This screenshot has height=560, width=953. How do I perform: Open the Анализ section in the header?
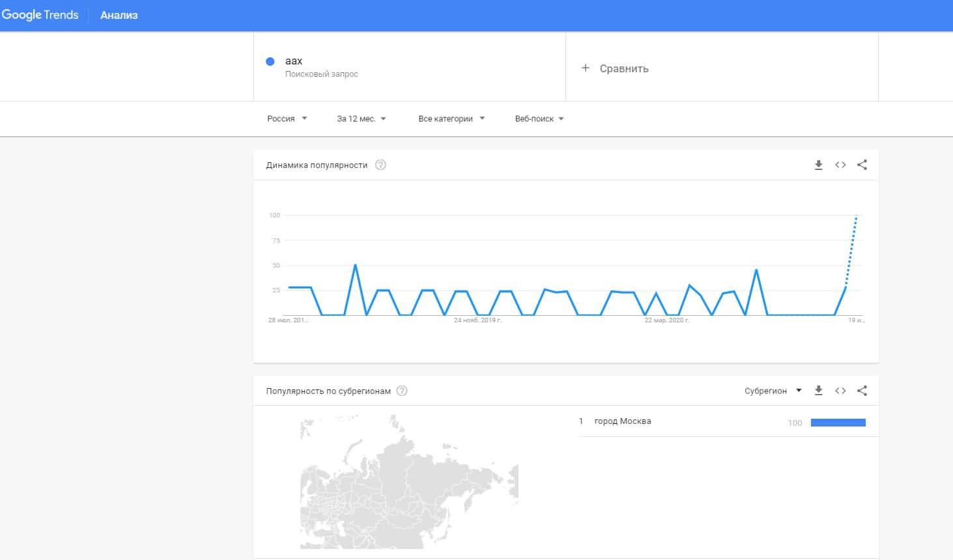click(x=119, y=16)
